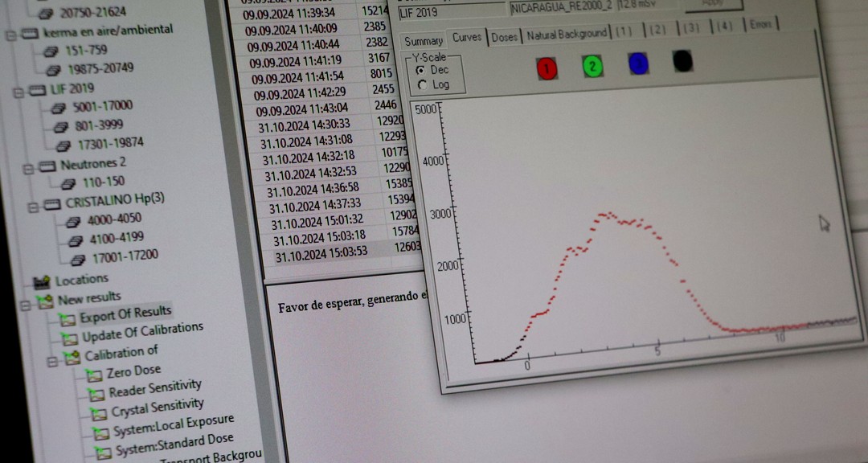868x463 pixels.
Task: Click the green curve 2 indicator
Action: click(593, 67)
